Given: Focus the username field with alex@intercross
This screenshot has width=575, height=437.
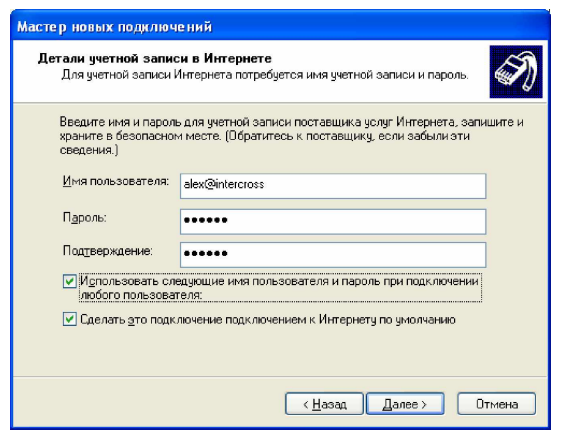Looking at the screenshot, I should click(x=333, y=186).
